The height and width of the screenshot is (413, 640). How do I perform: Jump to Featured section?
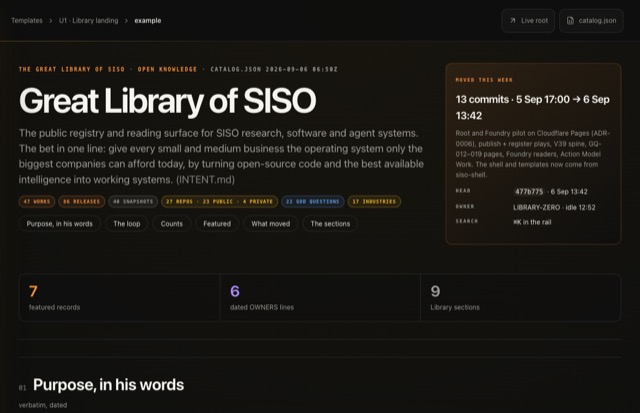coord(217,224)
